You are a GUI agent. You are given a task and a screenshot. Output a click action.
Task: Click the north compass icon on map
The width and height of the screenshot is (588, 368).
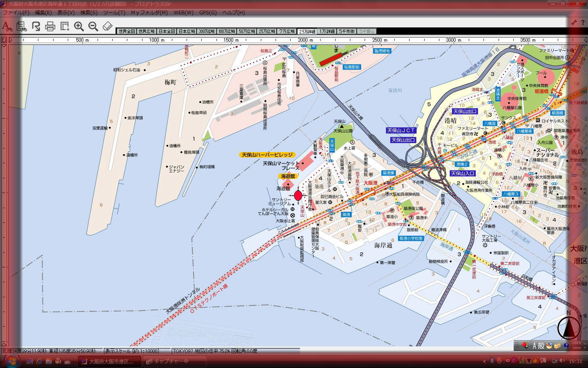click(x=568, y=326)
